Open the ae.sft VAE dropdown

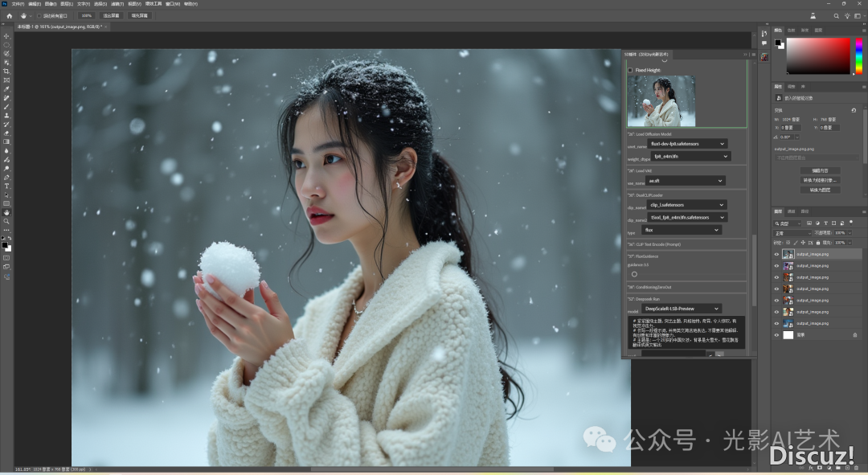686,181
